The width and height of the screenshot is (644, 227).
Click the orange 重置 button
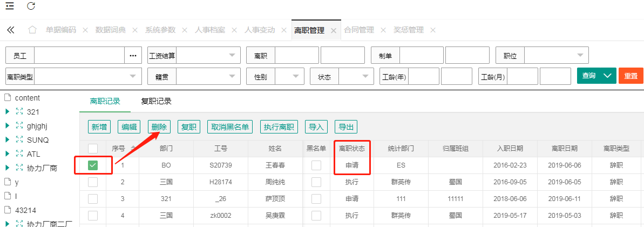pos(631,76)
